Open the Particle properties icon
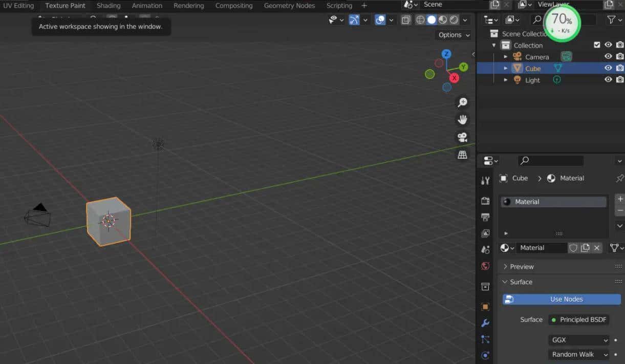Screen dimensions: 625x364 (x=485, y=339)
